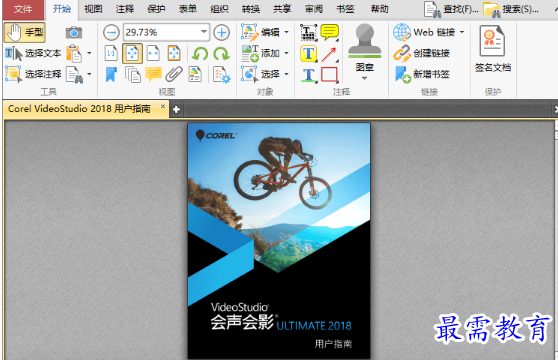Screen dimensions: 558x360
Task: Expand the Stamp (图章) dropdown arrow
Action: tap(364, 78)
